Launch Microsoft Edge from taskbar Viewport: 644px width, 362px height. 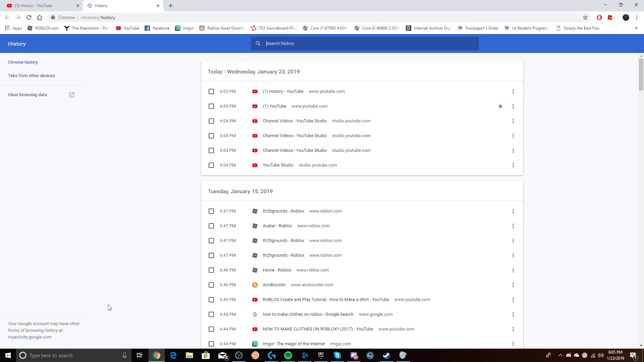click(x=173, y=355)
